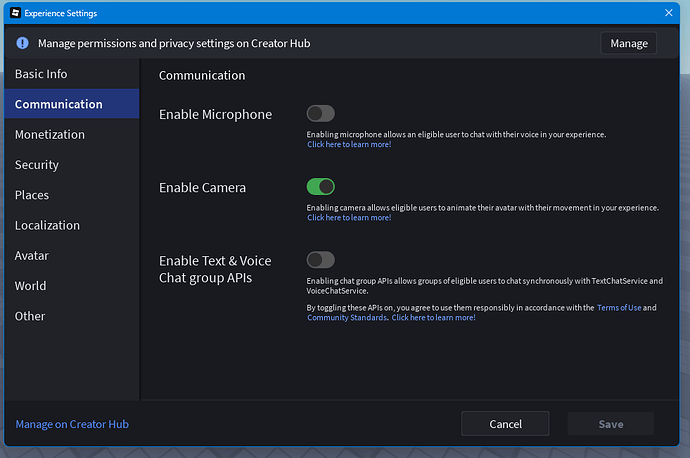
Task: Open the Community Standards link
Action: tap(347, 318)
